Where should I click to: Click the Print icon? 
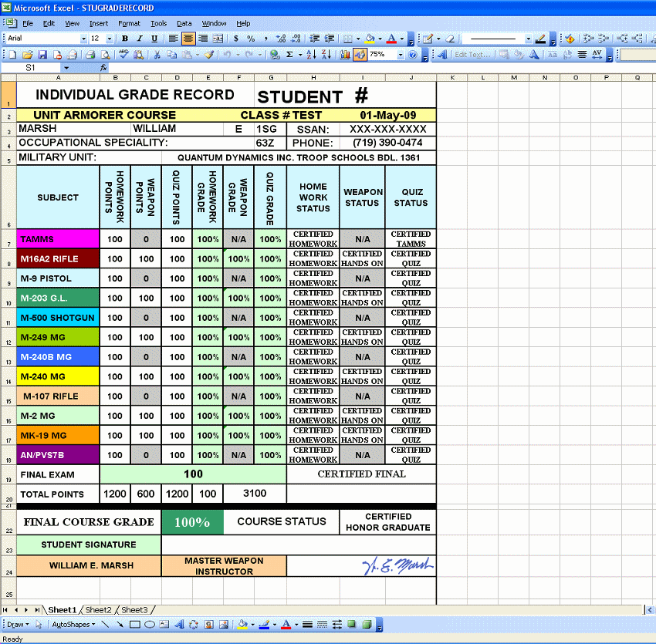point(90,54)
